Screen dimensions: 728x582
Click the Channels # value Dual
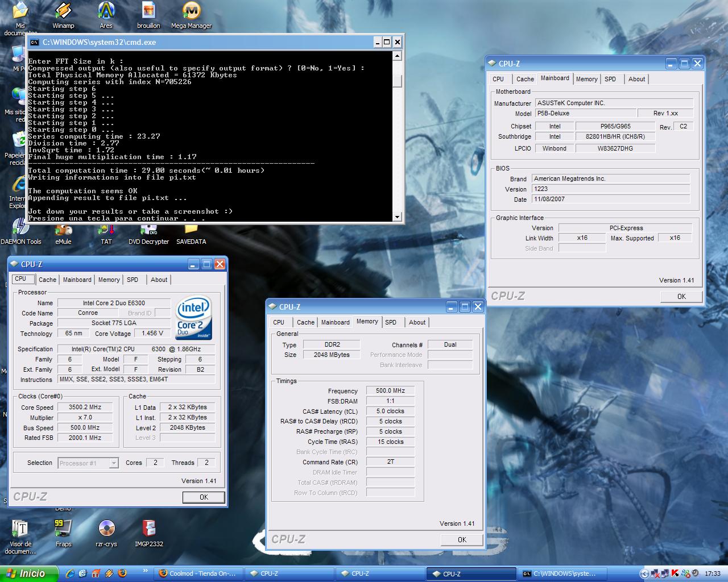click(x=450, y=344)
